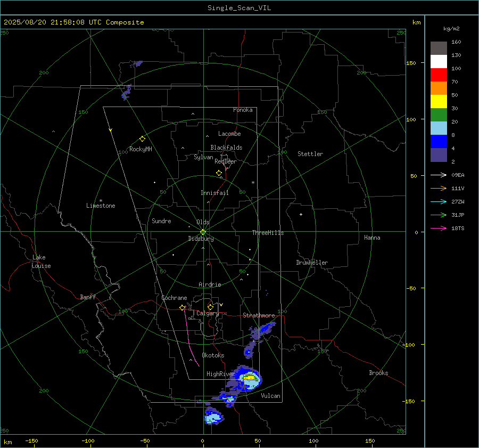Click the orange 111V arrow in legend
The width and height of the screenshot is (479, 448).
coord(439,189)
